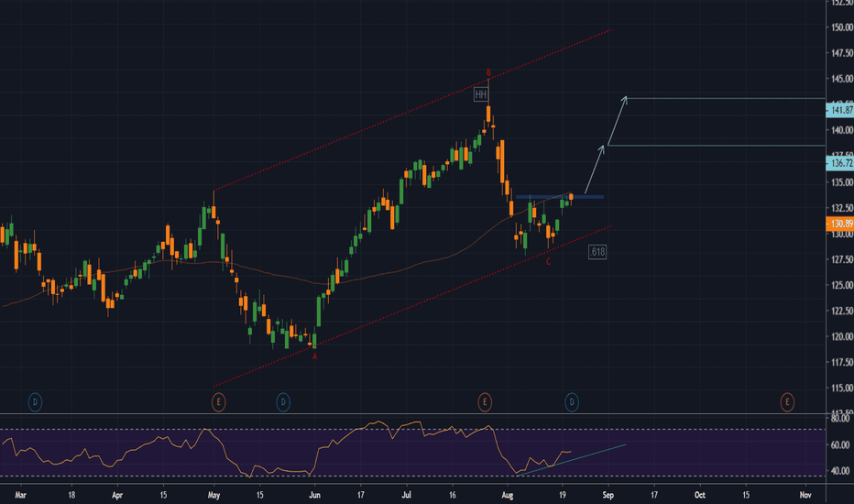Click the May date label

coord(214,495)
